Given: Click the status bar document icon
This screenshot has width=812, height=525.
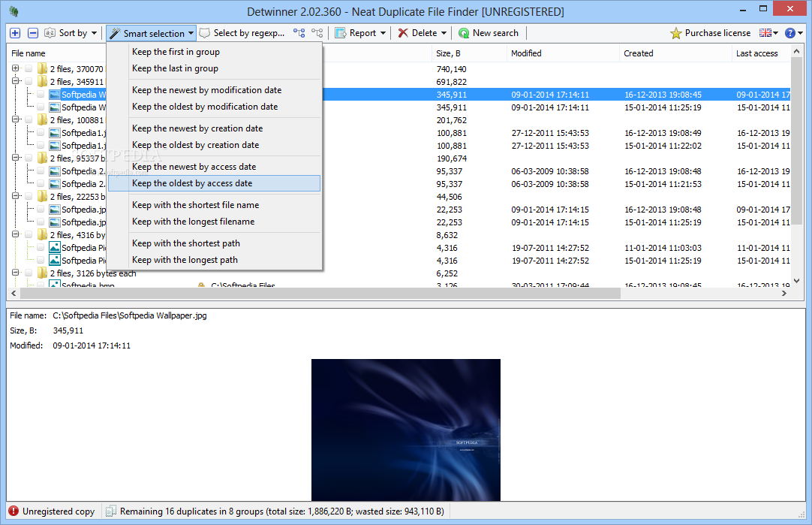Looking at the screenshot, I should tap(110, 511).
